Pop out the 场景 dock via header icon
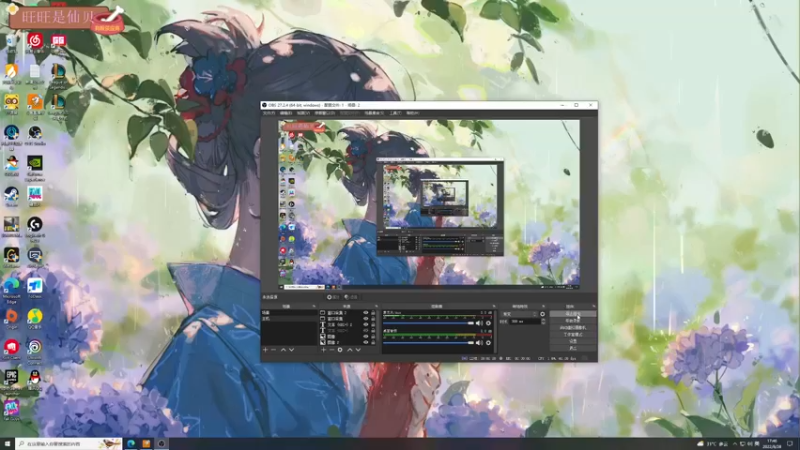The width and height of the screenshot is (800, 450). pos(314,306)
